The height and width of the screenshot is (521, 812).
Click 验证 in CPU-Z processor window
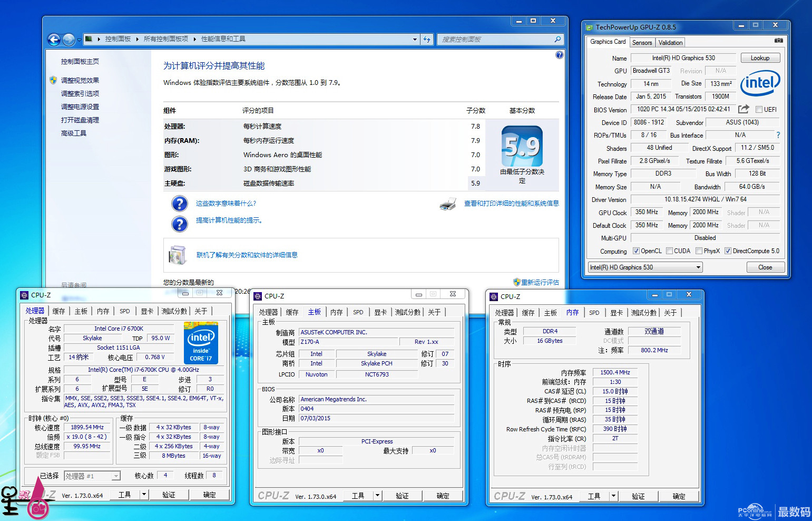point(169,495)
